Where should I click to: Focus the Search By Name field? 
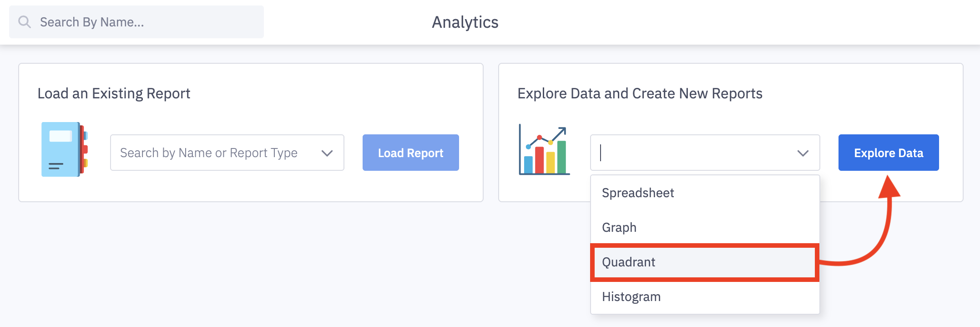(146, 22)
